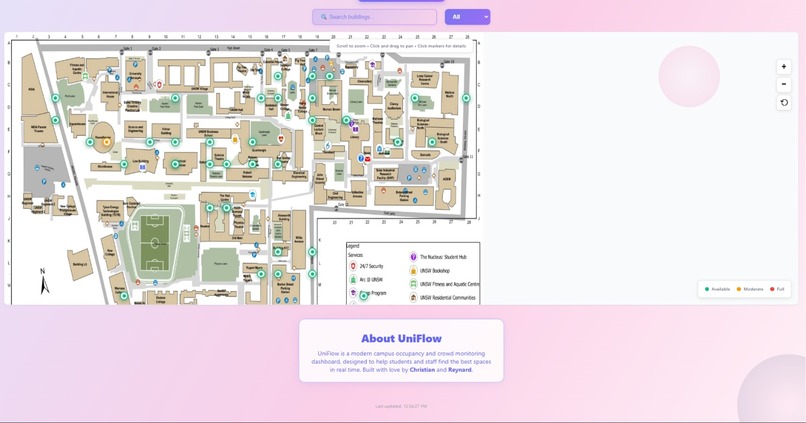Open Christian's link in About UniFlow
This screenshot has height=423, width=806.
422,370
